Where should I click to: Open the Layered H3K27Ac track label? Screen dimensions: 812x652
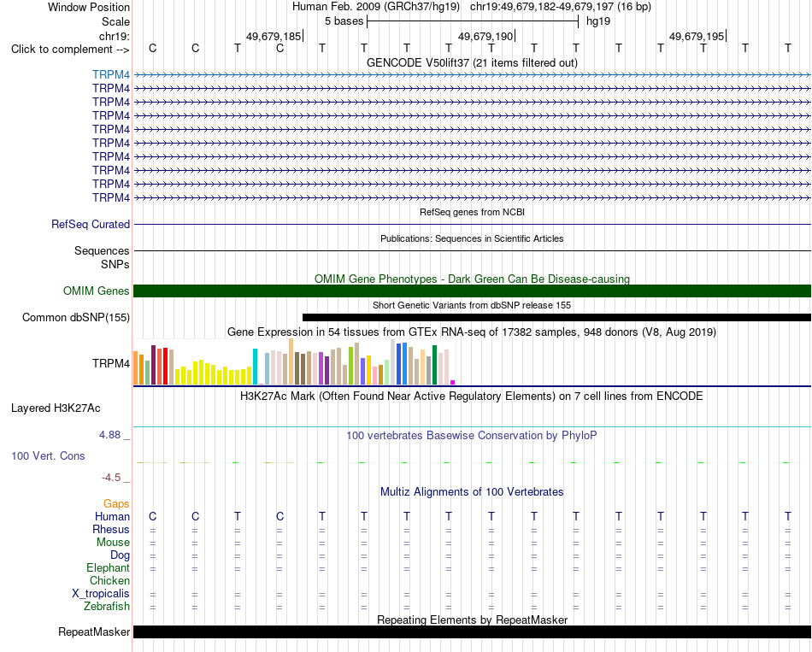click(x=56, y=408)
